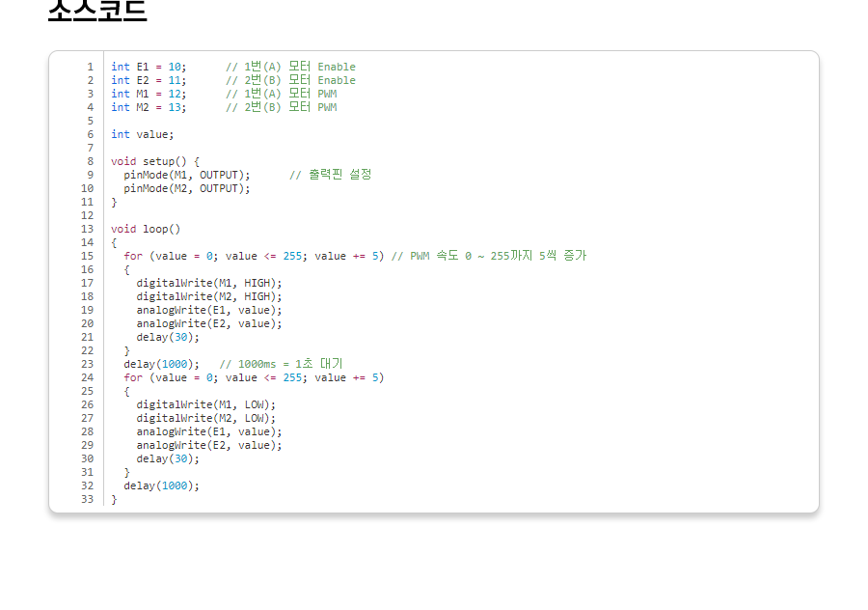
Task: Click line number 33 in the gutter
Action: [87, 499]
